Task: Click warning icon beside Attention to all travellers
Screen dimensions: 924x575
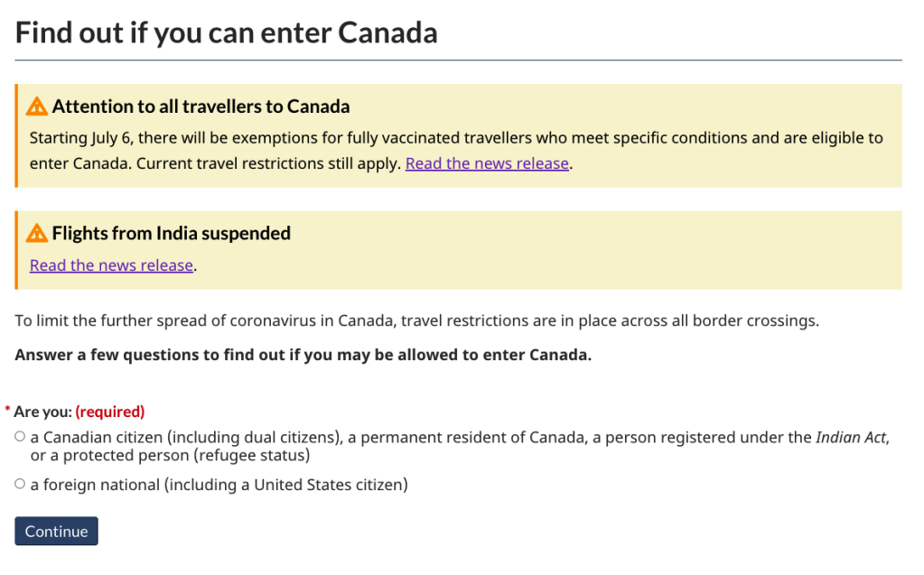Action: point(37,107)
